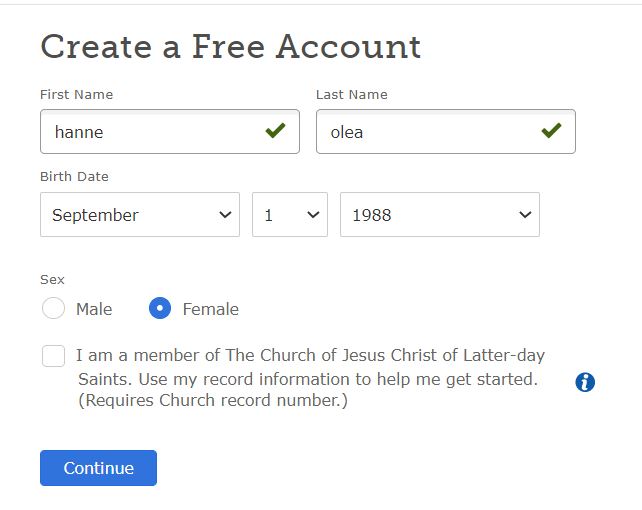The width and height of the screenshot is (642, 510).
Task: Click the "Last Name" field label
Action: point(351,95)
